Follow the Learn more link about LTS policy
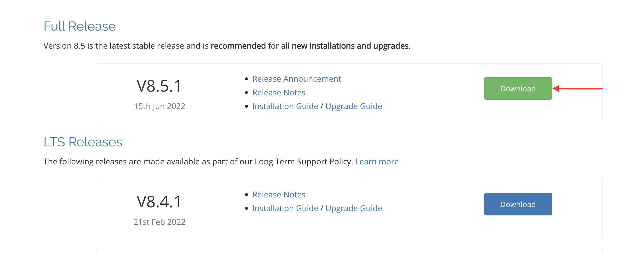Viewport: 644px width, 253px height. coord(377,162)
